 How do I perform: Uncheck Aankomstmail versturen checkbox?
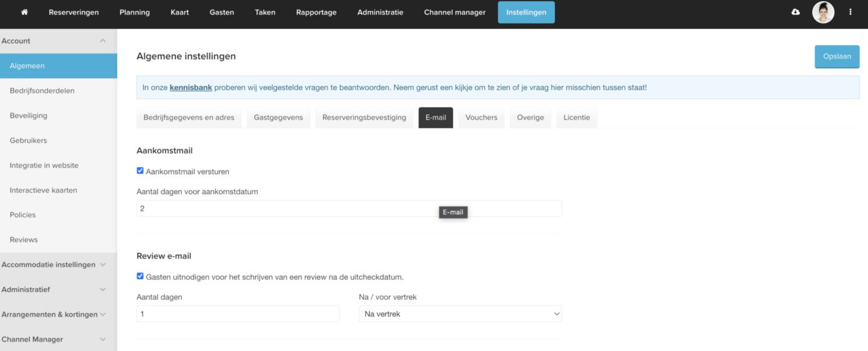(x=140, y=171)
